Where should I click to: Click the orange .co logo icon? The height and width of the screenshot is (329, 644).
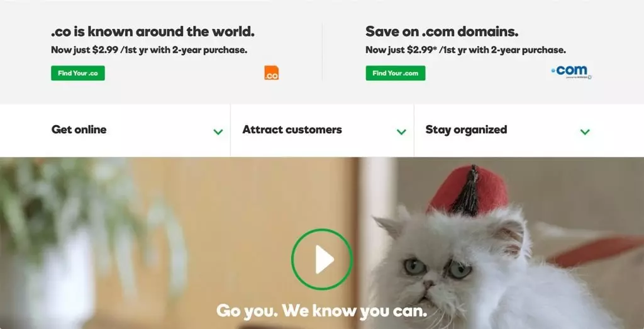pyautogui.click(x=271, y=73)
